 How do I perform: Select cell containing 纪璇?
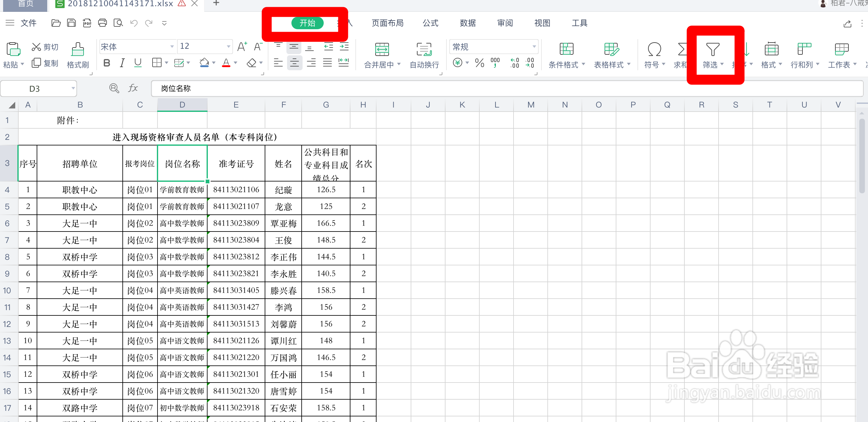pyautogui.click(x=283, y=190)
